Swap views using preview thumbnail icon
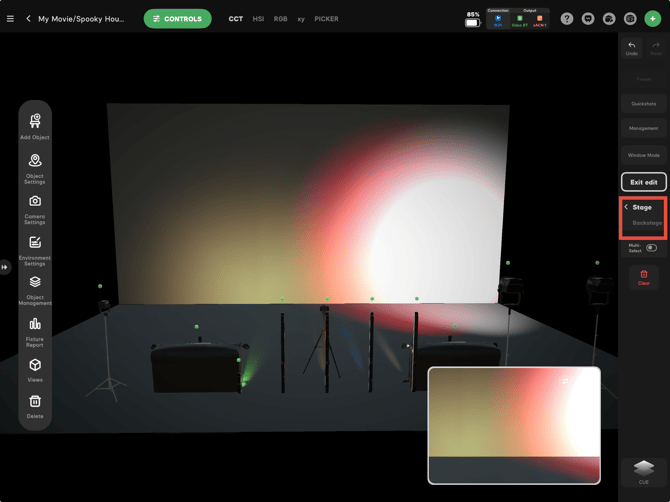 565,382
